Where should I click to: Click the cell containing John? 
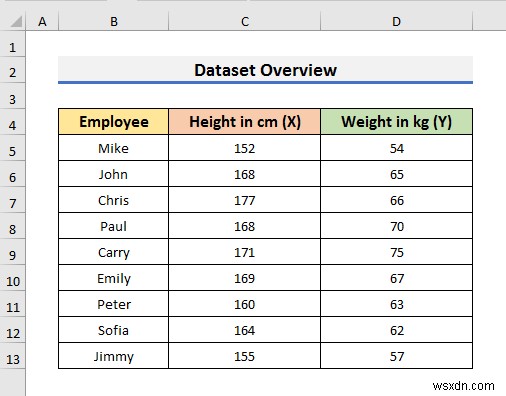point(114,174)
